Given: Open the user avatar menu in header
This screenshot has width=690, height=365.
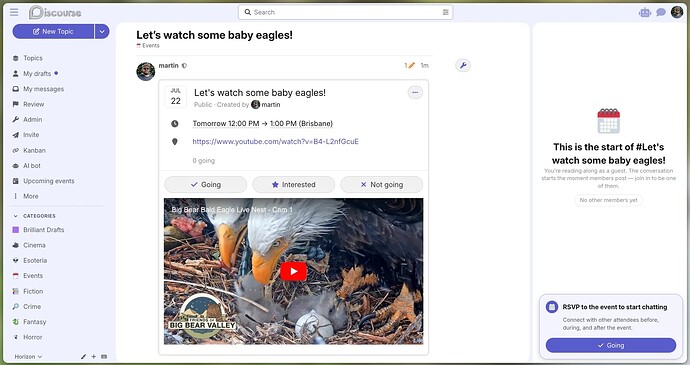Looking at the screenshot, I should pos(677,12).
